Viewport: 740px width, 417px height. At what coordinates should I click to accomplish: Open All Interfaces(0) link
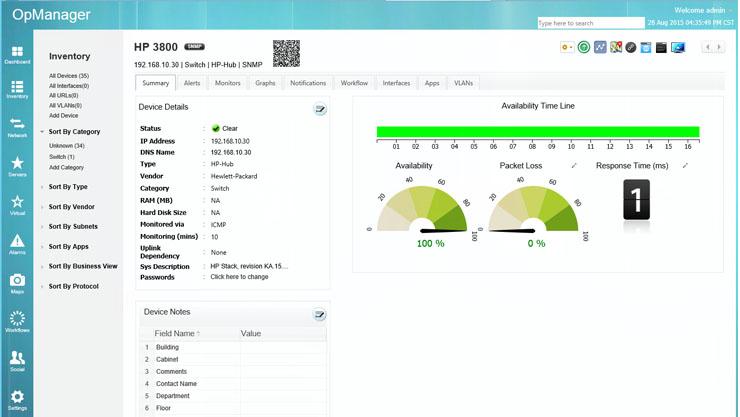coord(69,86)
